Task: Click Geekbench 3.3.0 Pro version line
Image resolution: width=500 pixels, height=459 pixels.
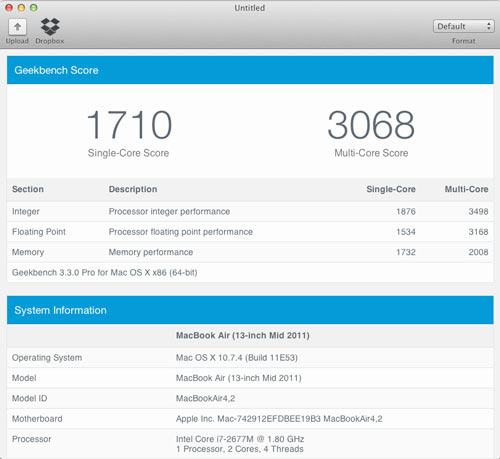Action: tap(105, 272)
